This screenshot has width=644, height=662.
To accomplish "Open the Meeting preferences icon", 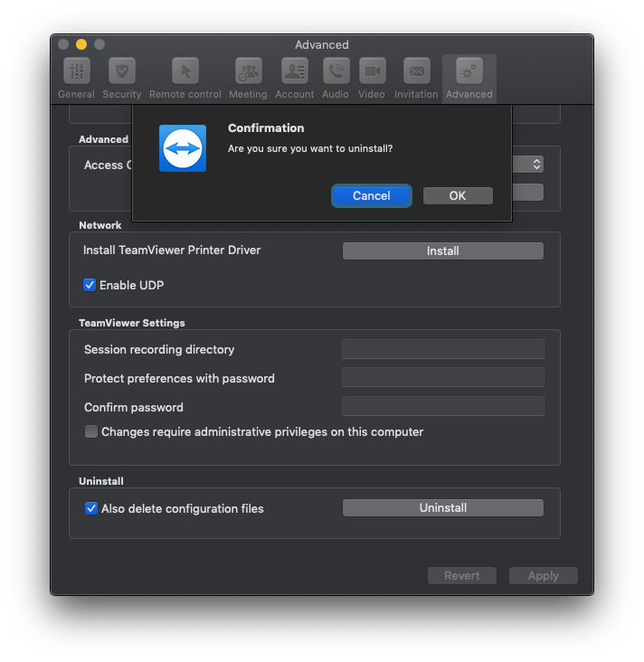I will [x=249, y=71].
